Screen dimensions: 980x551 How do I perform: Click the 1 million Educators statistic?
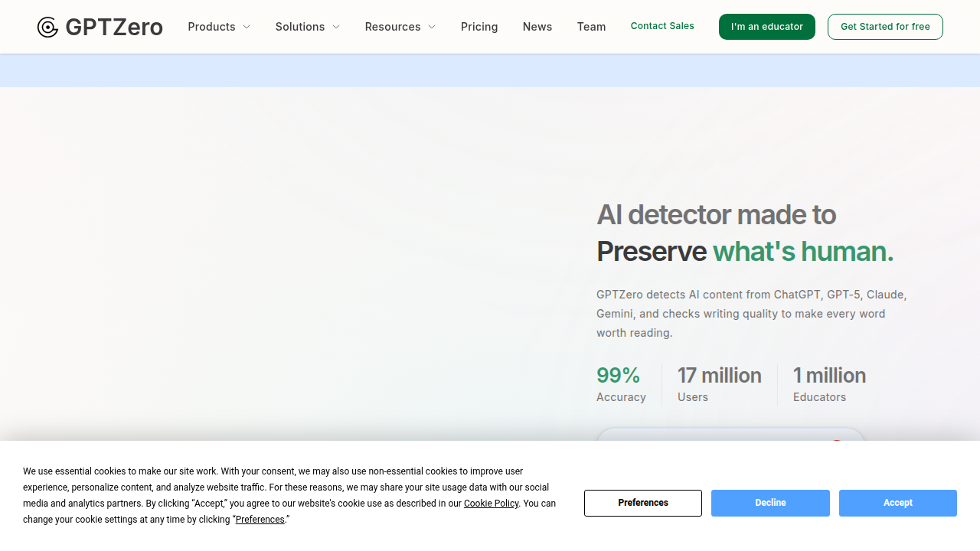click(x=829, y=385)
